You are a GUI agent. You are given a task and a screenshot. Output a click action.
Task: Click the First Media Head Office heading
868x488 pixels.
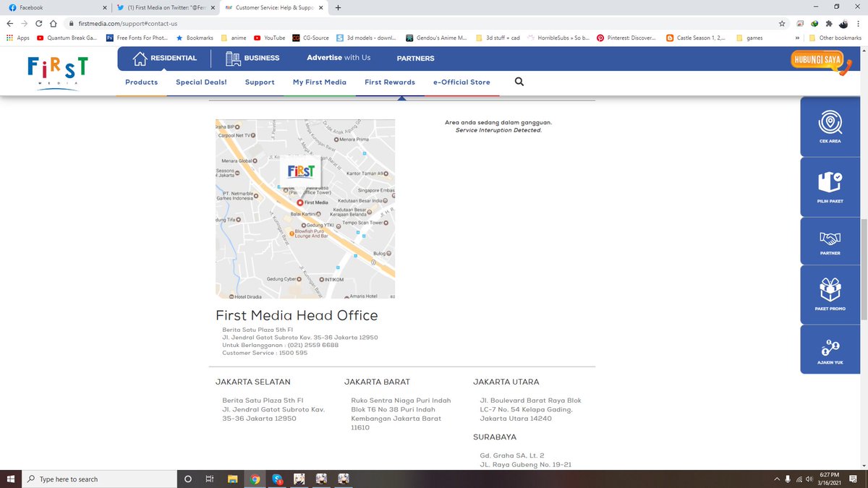[297, 316]
